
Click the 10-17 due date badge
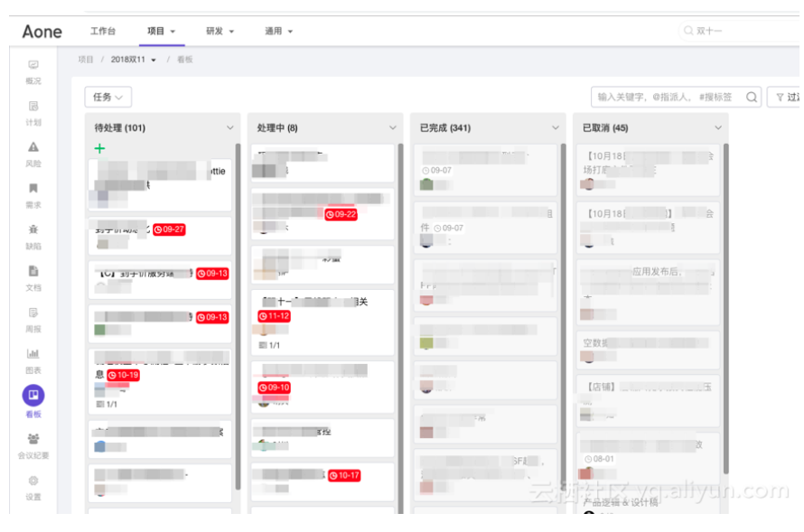[344, 476]
